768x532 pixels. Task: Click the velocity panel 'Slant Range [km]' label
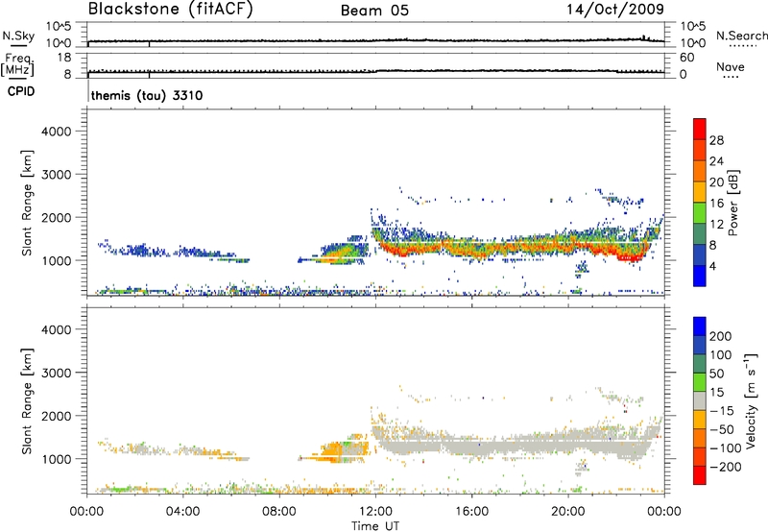click(27, 401)
